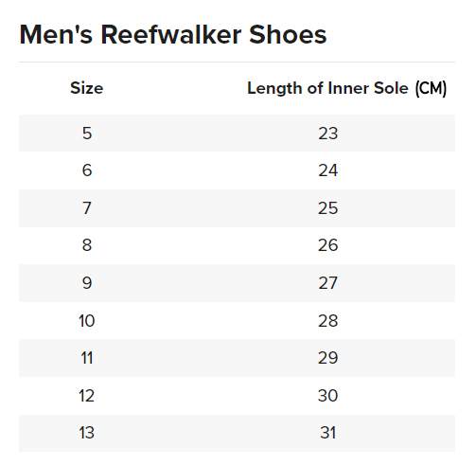This screenshot has width=476, height=465.
Task: Select size 13 in the table
Action: tap(87, 433)
